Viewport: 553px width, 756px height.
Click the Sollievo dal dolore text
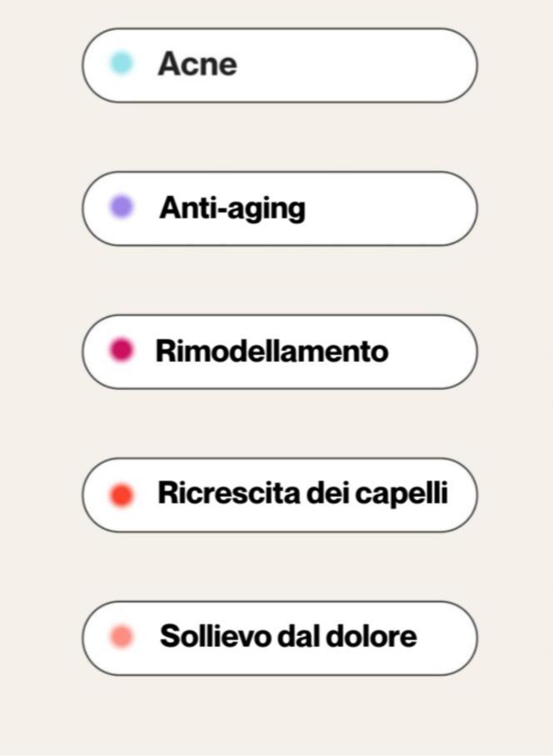[288, 638]
